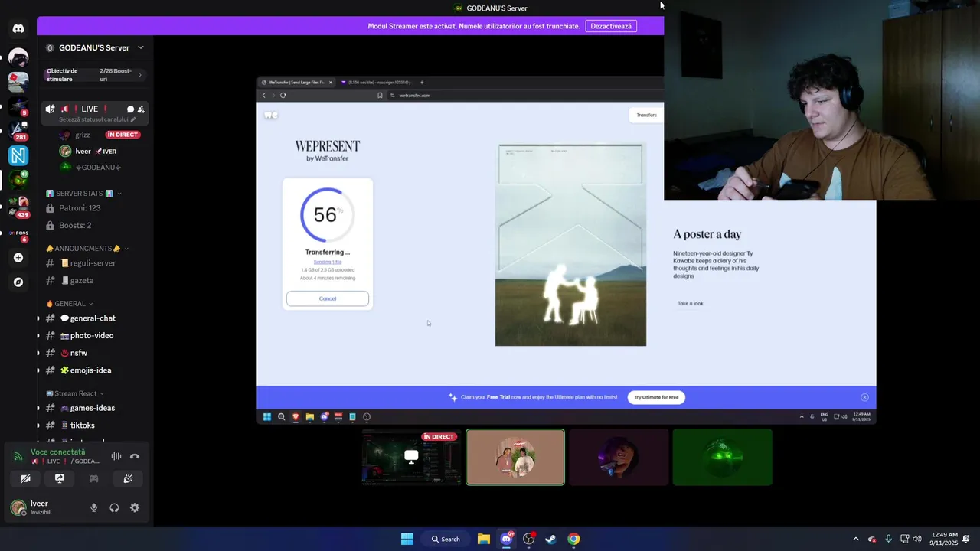Image resolution: width=980 pixels, height=551 pixels.
Task: Select the ÎN DIRECT stream thumbnail
Action: tap(412, 457)
